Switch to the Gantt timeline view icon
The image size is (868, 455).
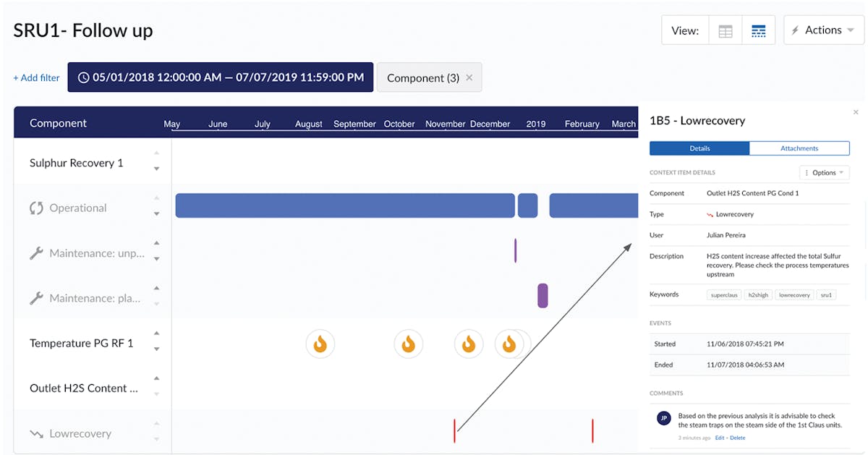pos(758,31)
